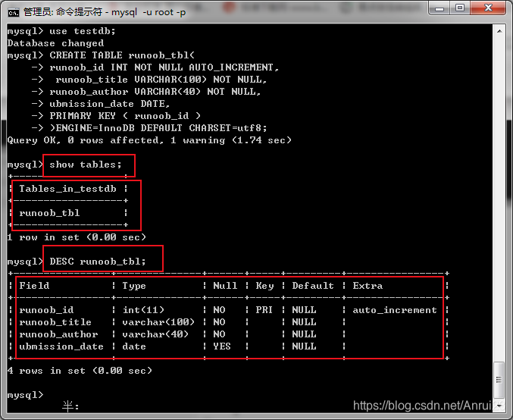Click the 'Default' column header
513x420 pixels.
(313, 286)
